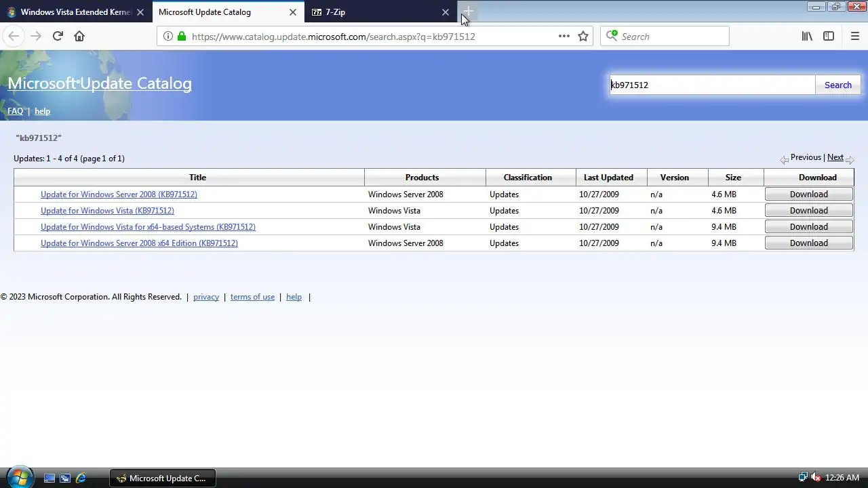Click the back navigation arrow
Image resolution: width=868 pixels, height=488 pixels.
14,37
